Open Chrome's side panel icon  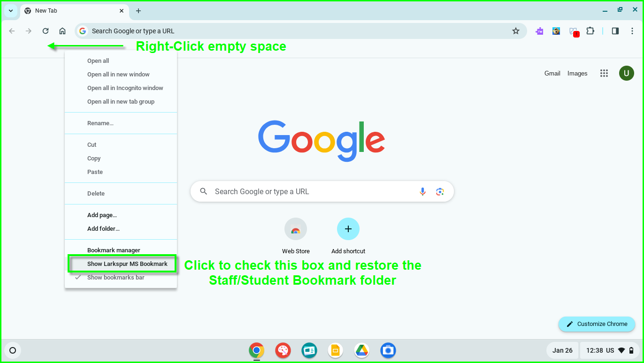[615, 30]
